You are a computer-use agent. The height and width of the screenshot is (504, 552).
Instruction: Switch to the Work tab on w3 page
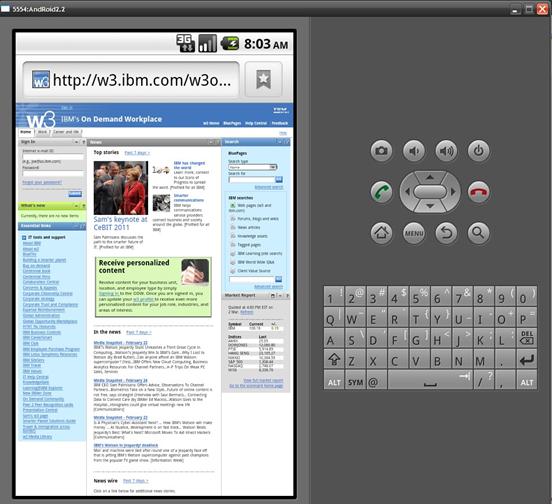pos(42,132)
